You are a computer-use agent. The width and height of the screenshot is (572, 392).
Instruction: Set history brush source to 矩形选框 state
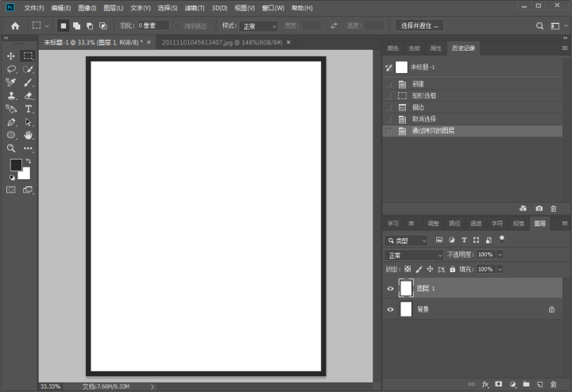(x=388, y=96)
